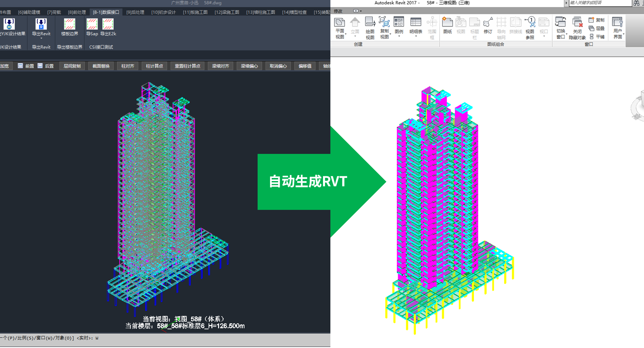The height and width of the screenshot is (348, 644).
Task: Click the 导出E2k export icon
Action: coord(108,24)
